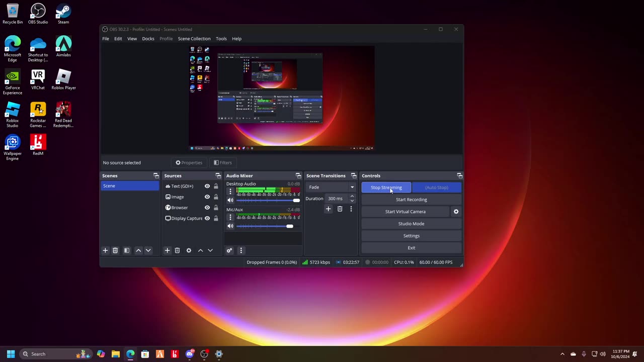The height and width of the screenshot is (362, 644).
Task: Open the Fade transition dropdown
Action: [331, 187]
